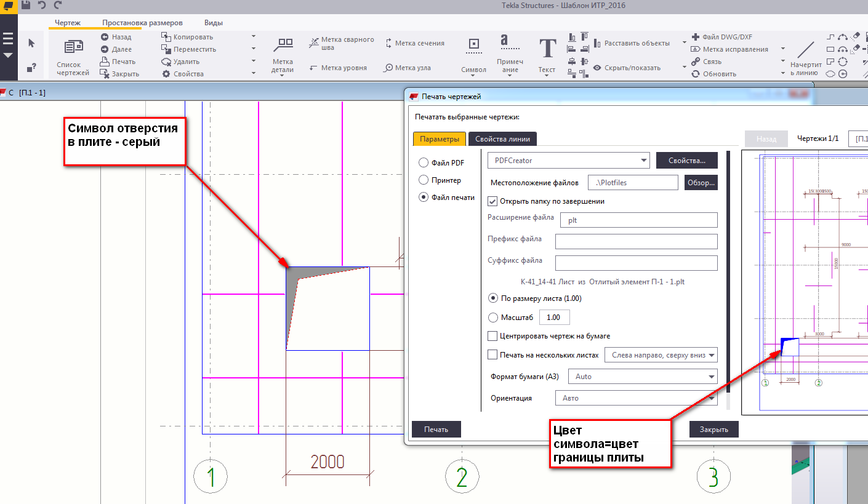This screenshot has height=504, width=868.
Task: Click the Префикс файла input field
Action: point(636,241)
